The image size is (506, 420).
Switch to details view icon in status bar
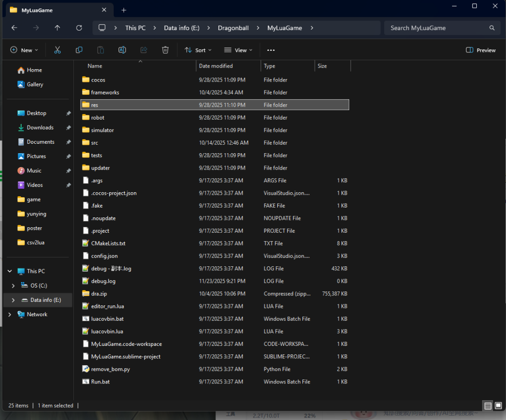[x=488, y=406]
